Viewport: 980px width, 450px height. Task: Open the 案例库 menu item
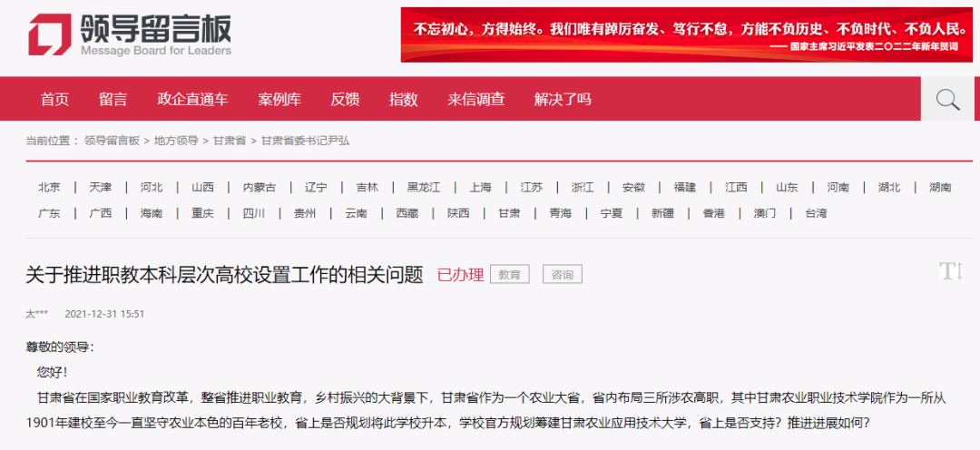[x=279, y=100]
